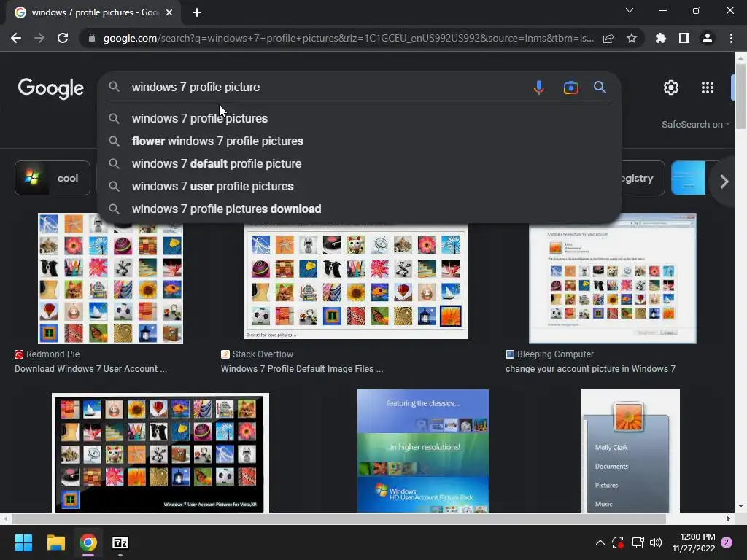Image resolution: width=747 pixels, height=560 pixels.
Task: Show hidden system tray icons
Action: pos(600,542)
